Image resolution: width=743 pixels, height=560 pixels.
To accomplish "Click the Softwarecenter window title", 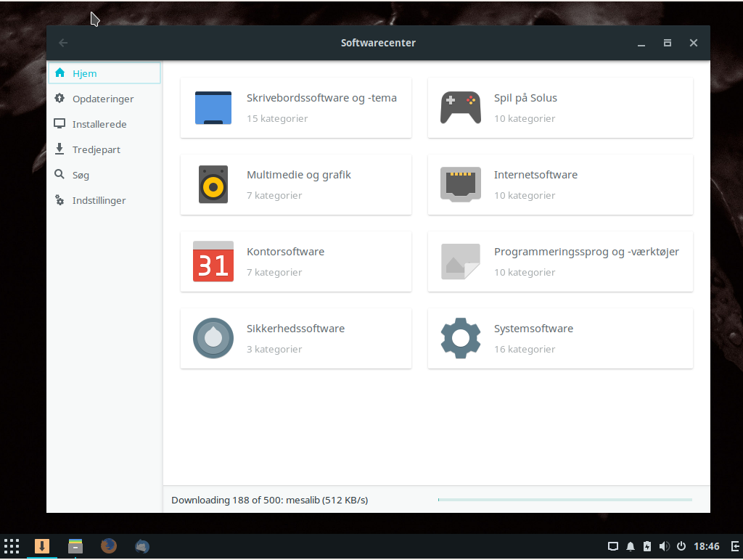I will click(x=378, y=43).
